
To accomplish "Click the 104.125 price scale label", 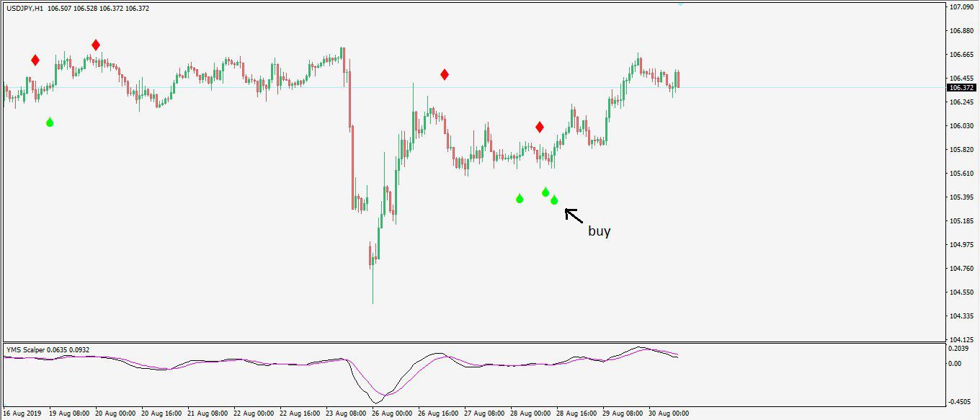I will pos(961,339).
